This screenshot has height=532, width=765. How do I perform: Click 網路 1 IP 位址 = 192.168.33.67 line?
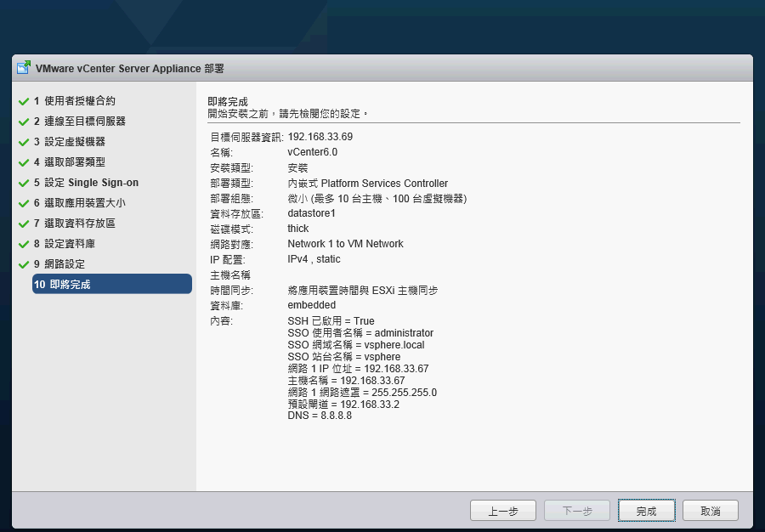tap(358, 369)
